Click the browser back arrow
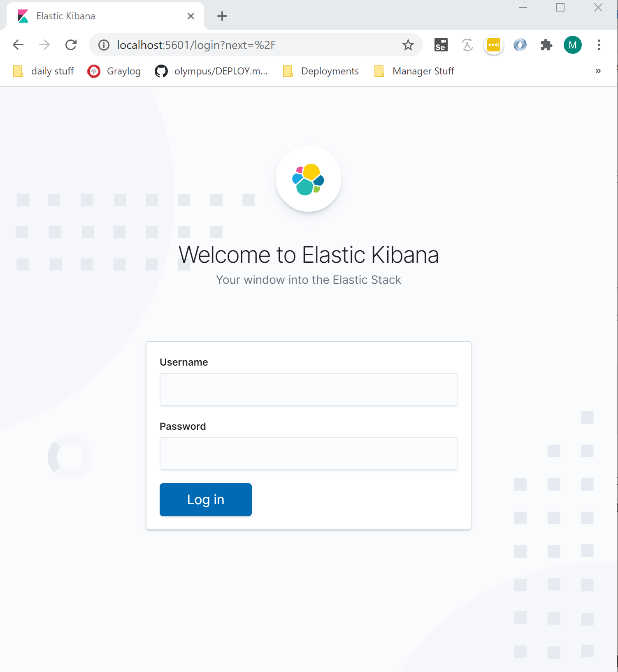This screenshot has height=672, width=618. [18, 45]
